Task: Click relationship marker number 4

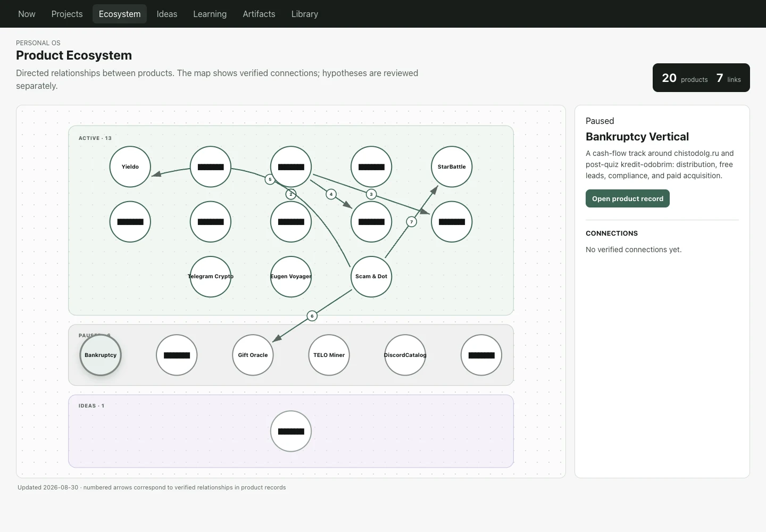Action: pyautogui.click(x=331, y=194)
